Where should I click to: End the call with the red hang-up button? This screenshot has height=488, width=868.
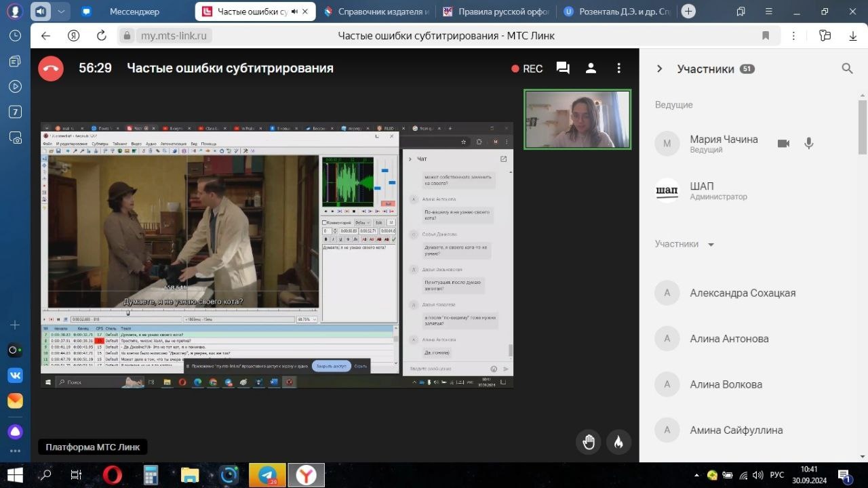pos(51,68)
